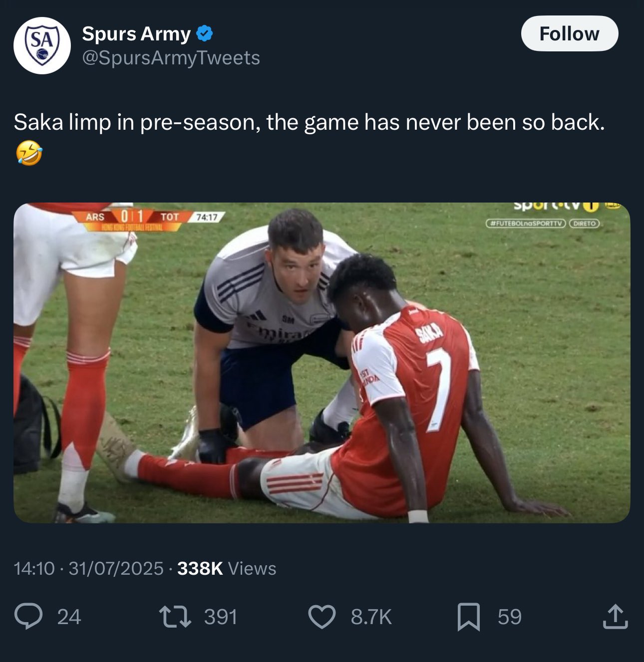Click the blue verified badge
The height and width of the screenshot is (662, 644).
204,34
